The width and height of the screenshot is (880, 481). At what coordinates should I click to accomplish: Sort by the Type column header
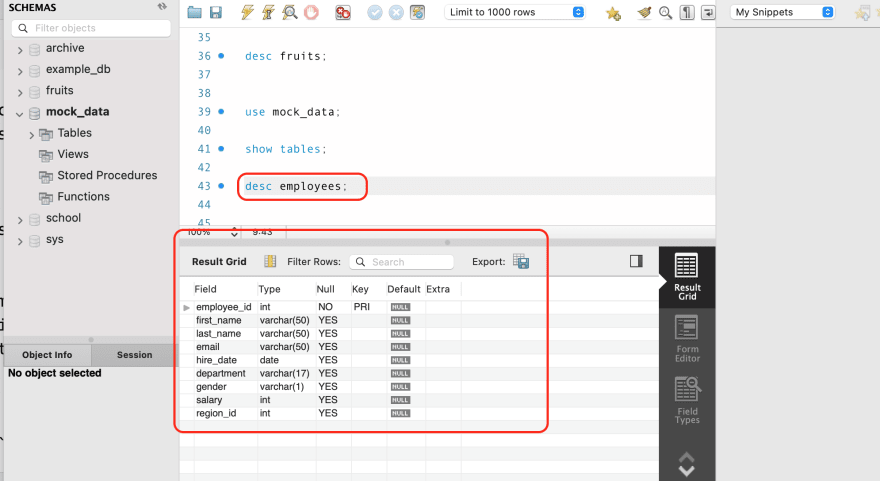pos(286,289)
